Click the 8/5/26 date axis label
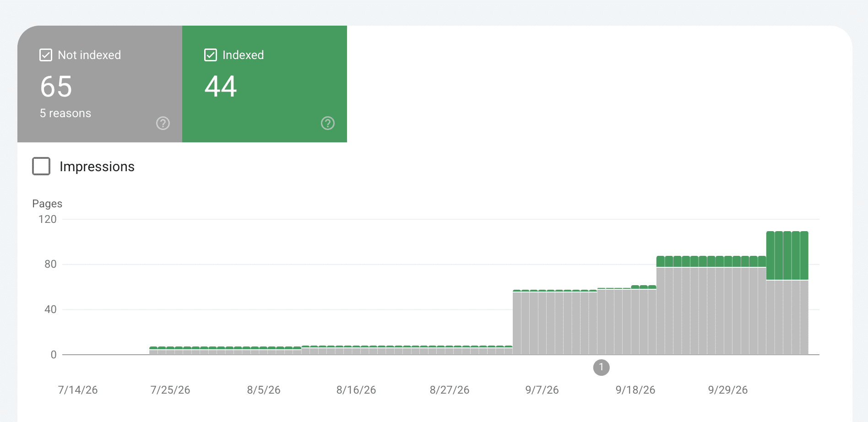868x422 pixels. (264, 390)
